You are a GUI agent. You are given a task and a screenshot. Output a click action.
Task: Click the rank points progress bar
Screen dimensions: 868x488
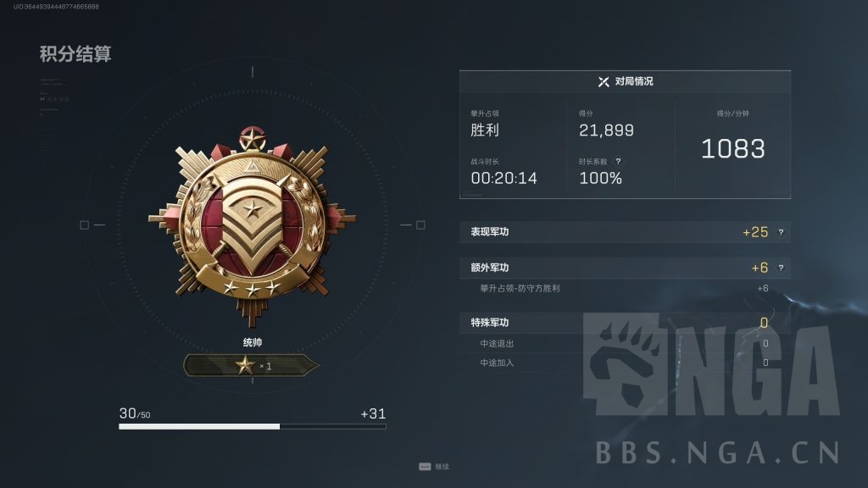click(253, 427)
